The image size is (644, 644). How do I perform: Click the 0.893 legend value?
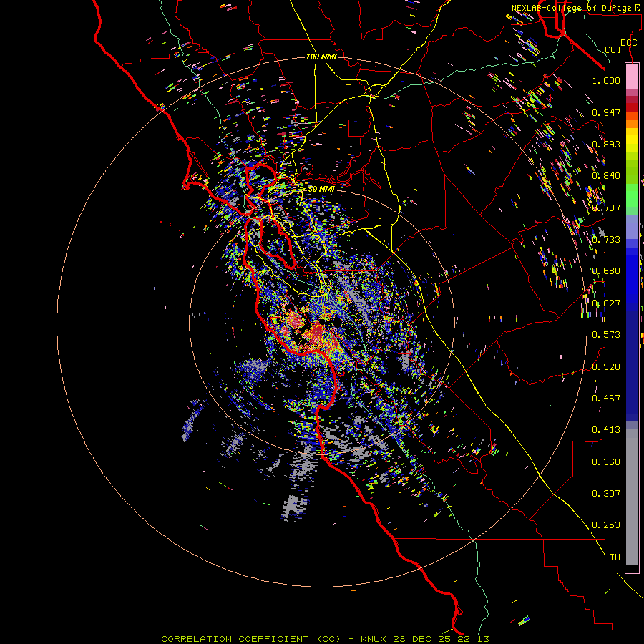(x=606, y=144)
